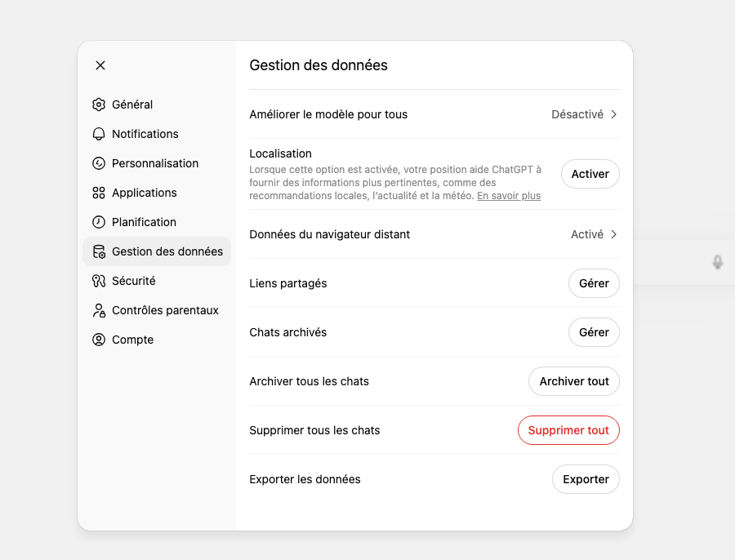The image size is (735, 560).
Task: Manage Liens partagés with Gérer button
Action: tap(594, 283)
